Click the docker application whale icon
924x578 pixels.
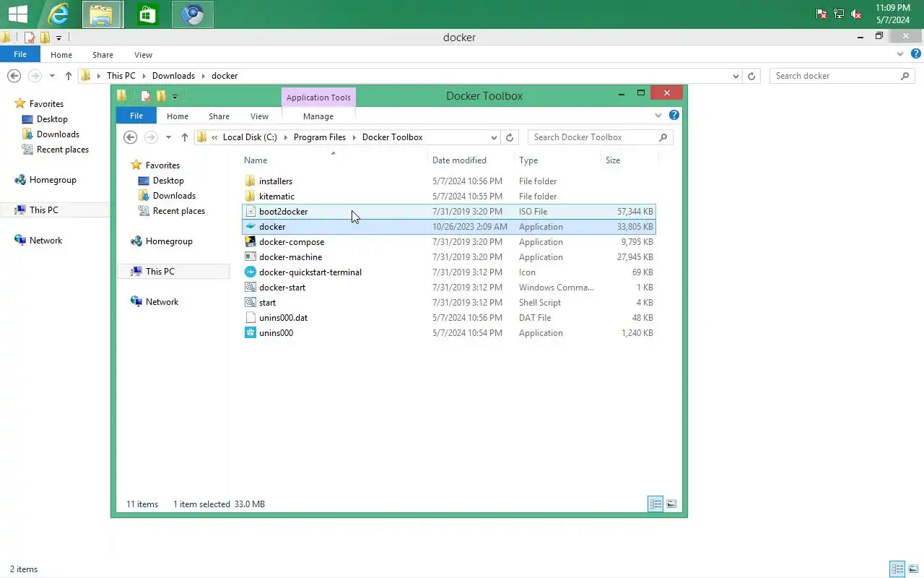[250, 227]
